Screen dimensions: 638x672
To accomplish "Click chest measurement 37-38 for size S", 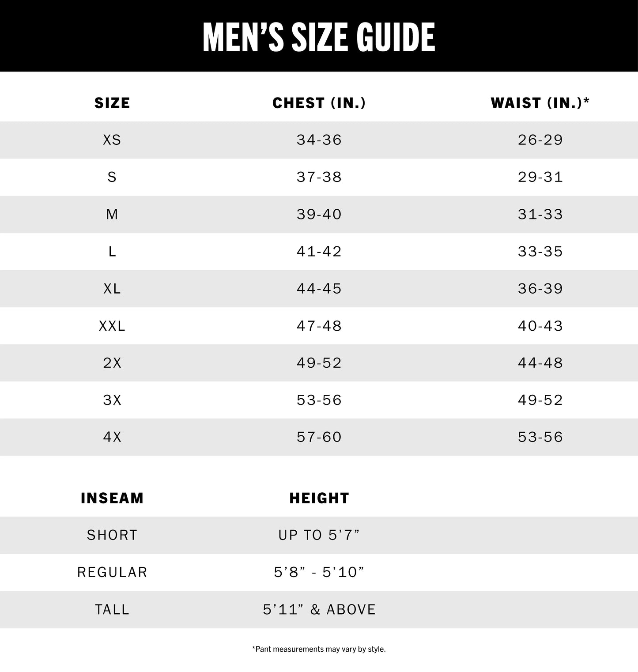I will tap(319, 177).
